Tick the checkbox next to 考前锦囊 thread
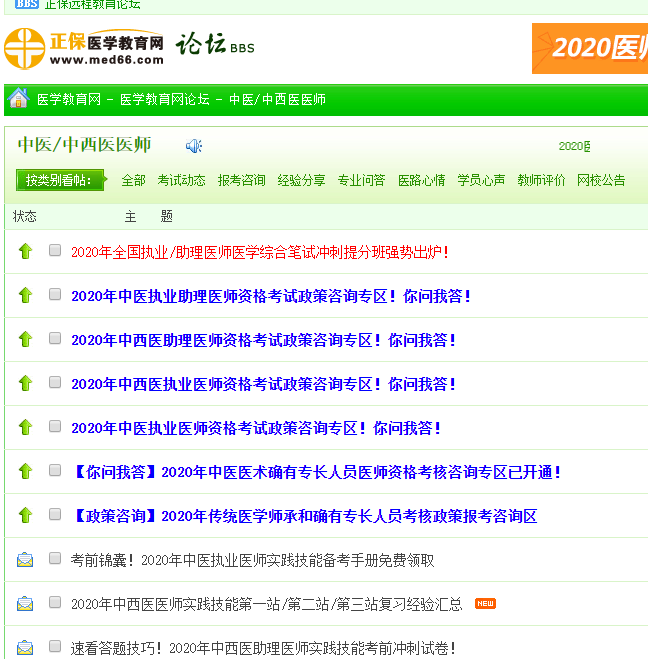The height and width of the screenshot is (659, 648). 55,559
